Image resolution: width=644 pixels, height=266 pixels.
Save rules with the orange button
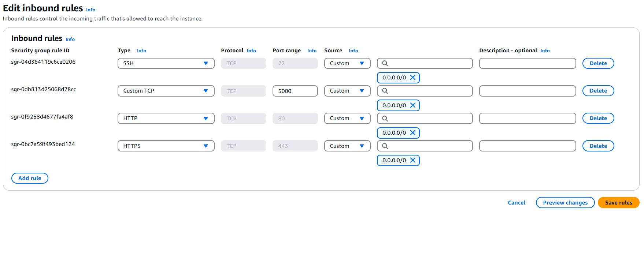point(618,203)
